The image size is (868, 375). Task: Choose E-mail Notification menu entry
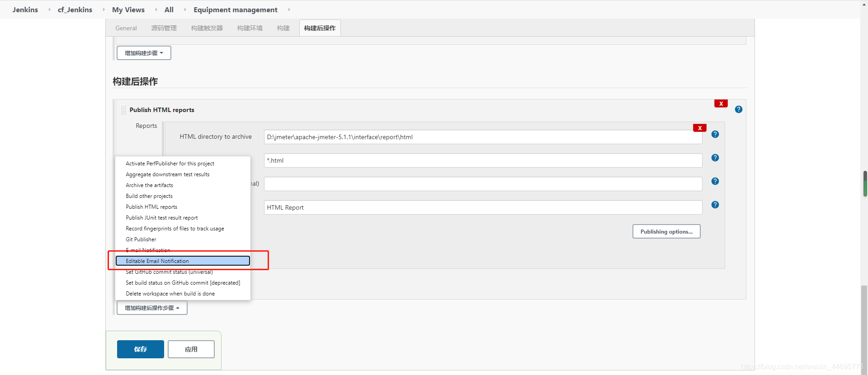pyautogui.click(x=183, y=250)
